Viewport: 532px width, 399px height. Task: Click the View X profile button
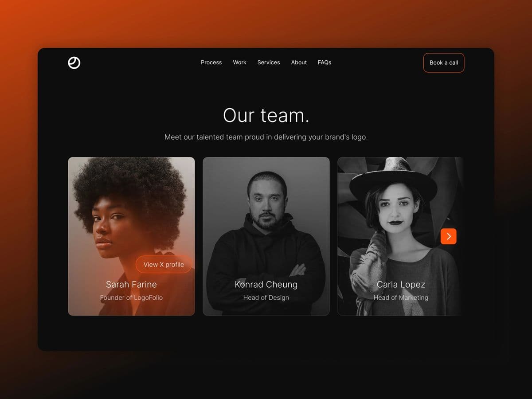click(x=164, y=264)
